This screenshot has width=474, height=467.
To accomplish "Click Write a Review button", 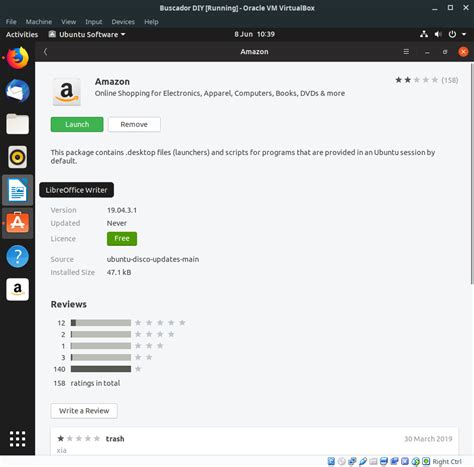I will (x=84, y=411).
